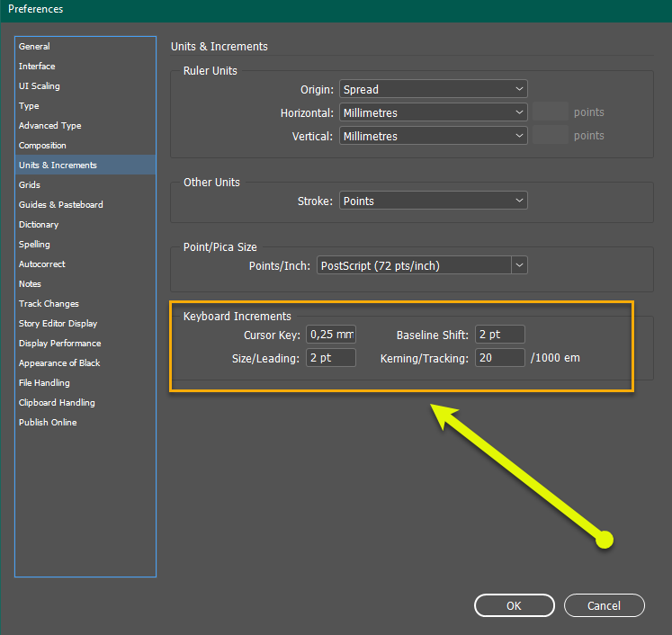Click the Ruler Units group label

(x=210, y=71)
